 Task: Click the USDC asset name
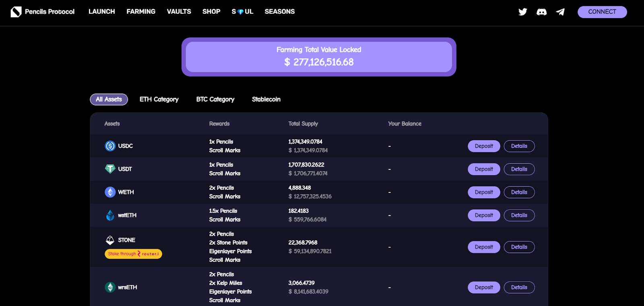125,146
